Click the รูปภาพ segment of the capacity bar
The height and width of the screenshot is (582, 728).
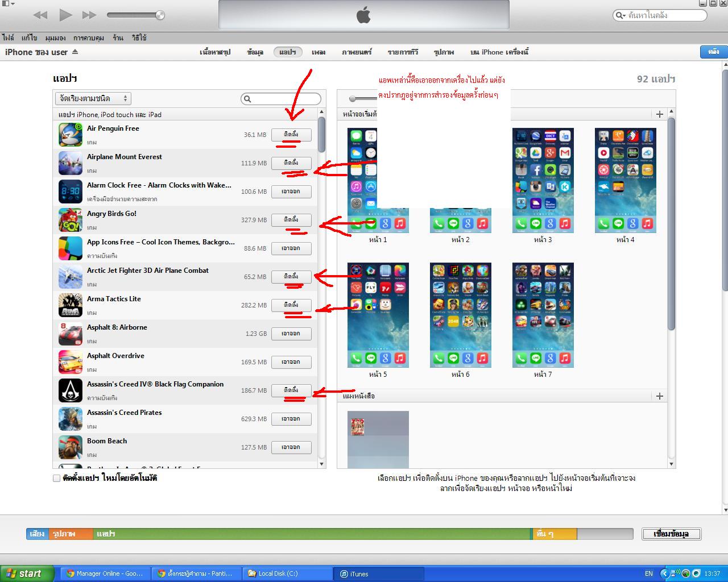(70, 534)
